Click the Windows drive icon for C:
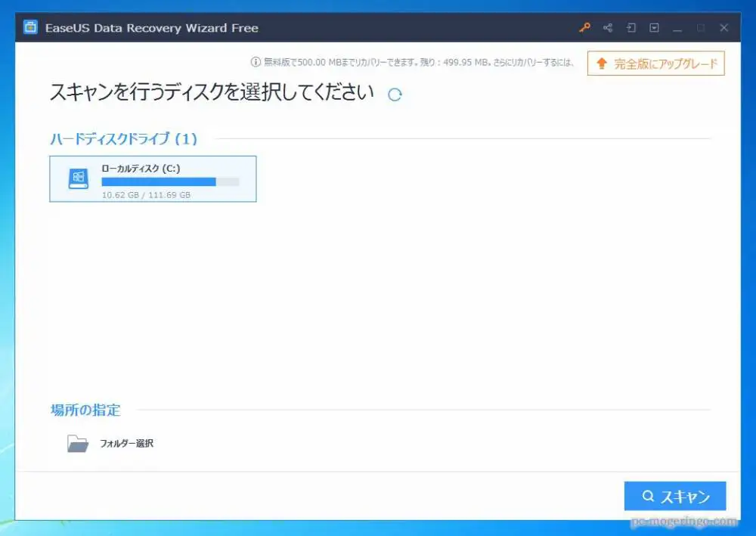 pyautogui.click(x=78, y=179)
